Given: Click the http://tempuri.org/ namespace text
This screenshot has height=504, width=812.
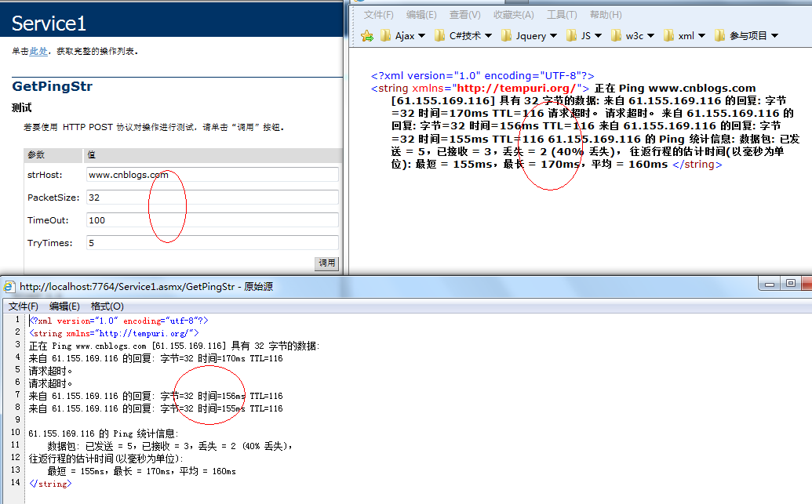Looking at the screenshot, I should pyautogui.click(x=515, y=89).
